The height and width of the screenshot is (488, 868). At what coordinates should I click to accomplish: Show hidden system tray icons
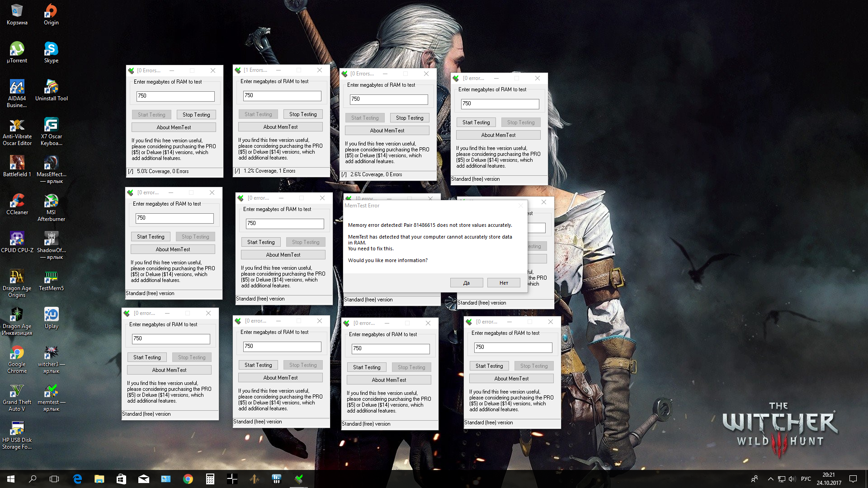point(770,479)
